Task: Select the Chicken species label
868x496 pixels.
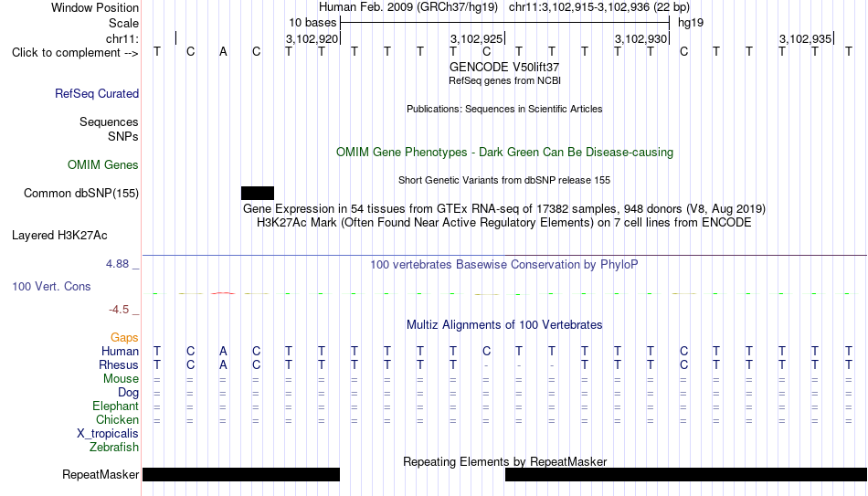Action: click(x=117, y=419)
